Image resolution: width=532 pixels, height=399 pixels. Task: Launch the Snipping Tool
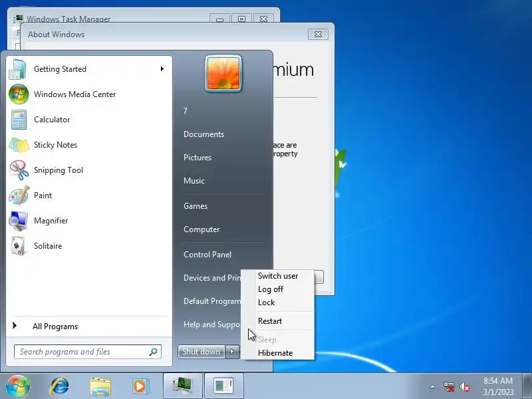(89, 170)
